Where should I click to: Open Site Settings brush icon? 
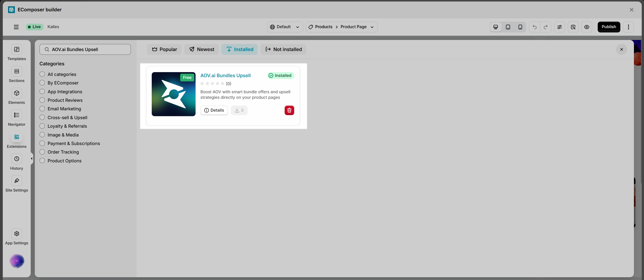[17, 181]
